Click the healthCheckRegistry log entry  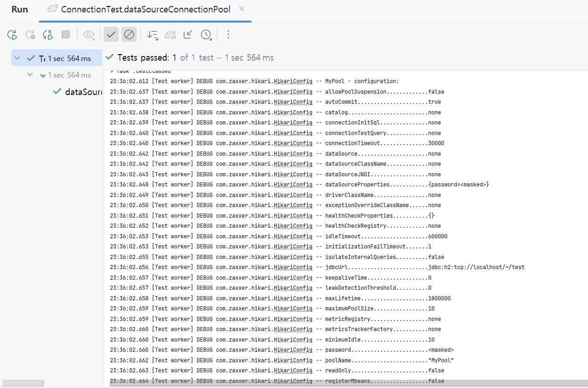[383, 226]
